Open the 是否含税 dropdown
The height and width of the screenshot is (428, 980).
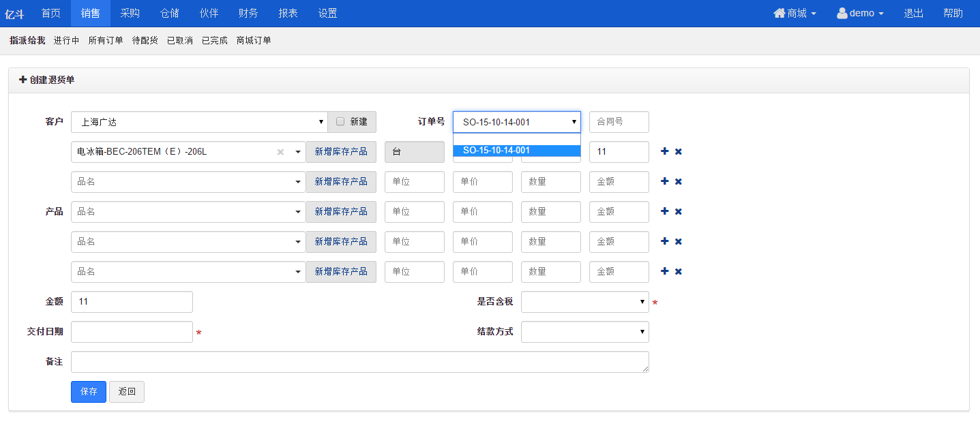[x=584, y=302]
